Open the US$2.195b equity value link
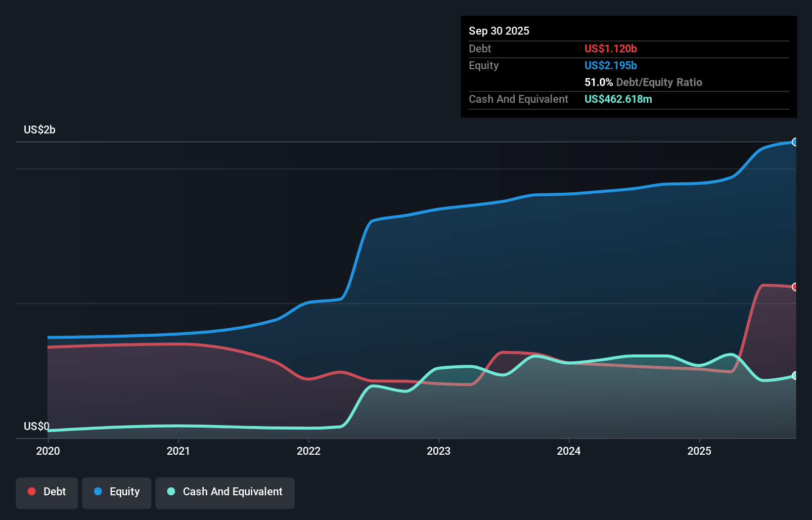Image resolution: width=812 pixels, height=520 pixels. [611, 65]
